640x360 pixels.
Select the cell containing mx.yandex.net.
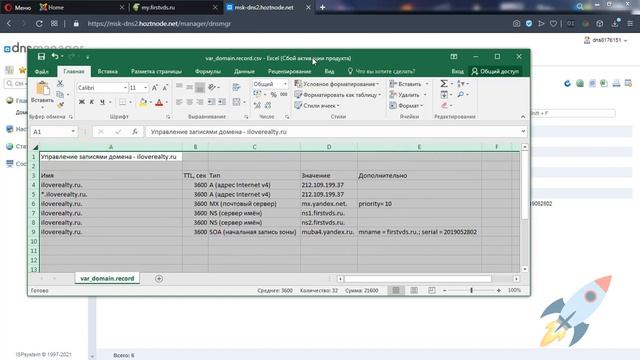[329, 204]
